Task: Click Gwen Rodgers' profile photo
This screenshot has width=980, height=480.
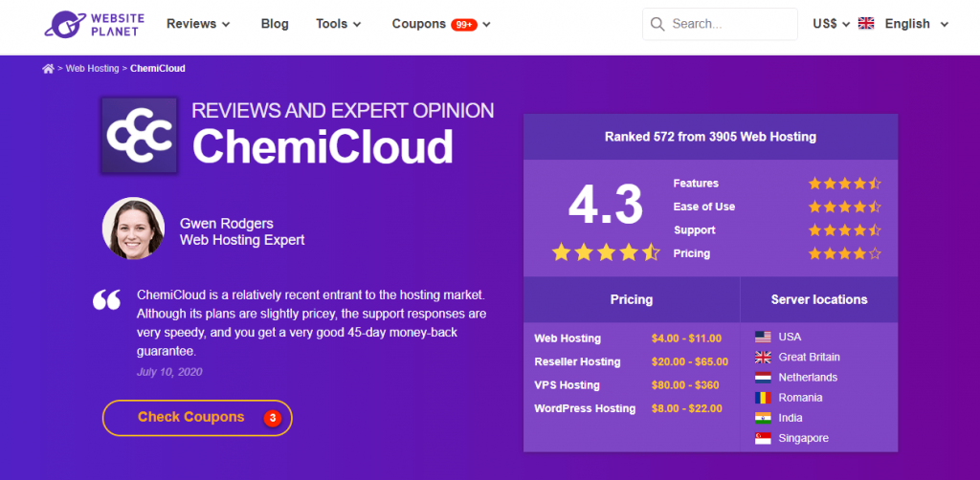Action: click(x=133, y=229)
